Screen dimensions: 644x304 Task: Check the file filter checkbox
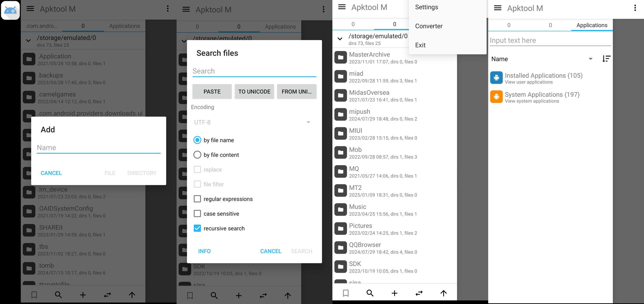click(197, 184)
